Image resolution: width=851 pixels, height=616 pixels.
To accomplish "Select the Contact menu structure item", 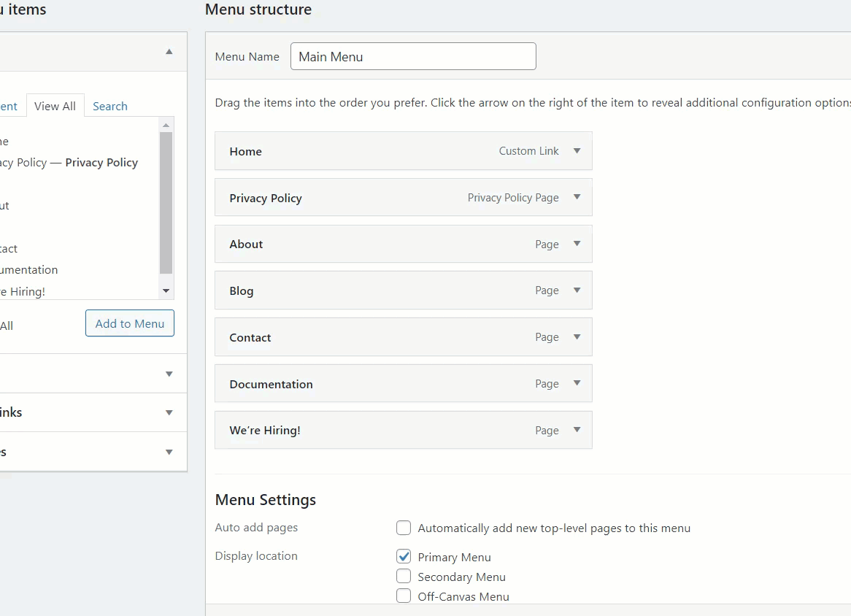I will coord(404,337).
